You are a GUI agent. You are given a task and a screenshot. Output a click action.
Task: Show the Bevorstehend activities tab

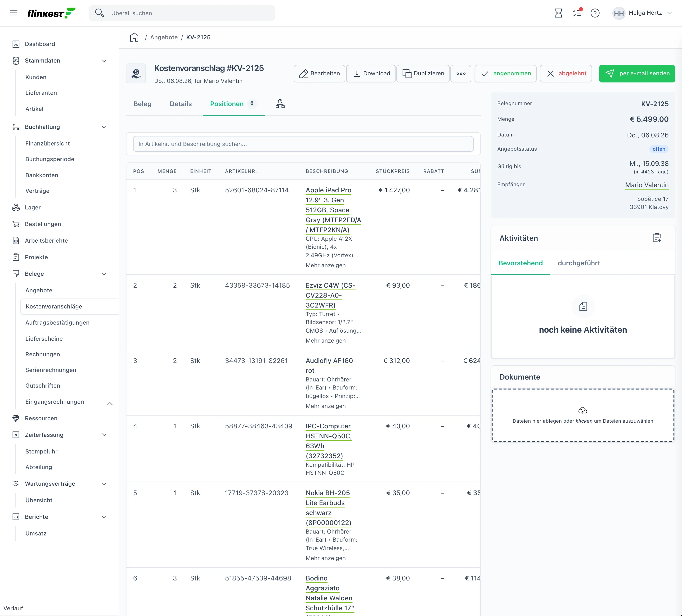click(x=521, y=263)
